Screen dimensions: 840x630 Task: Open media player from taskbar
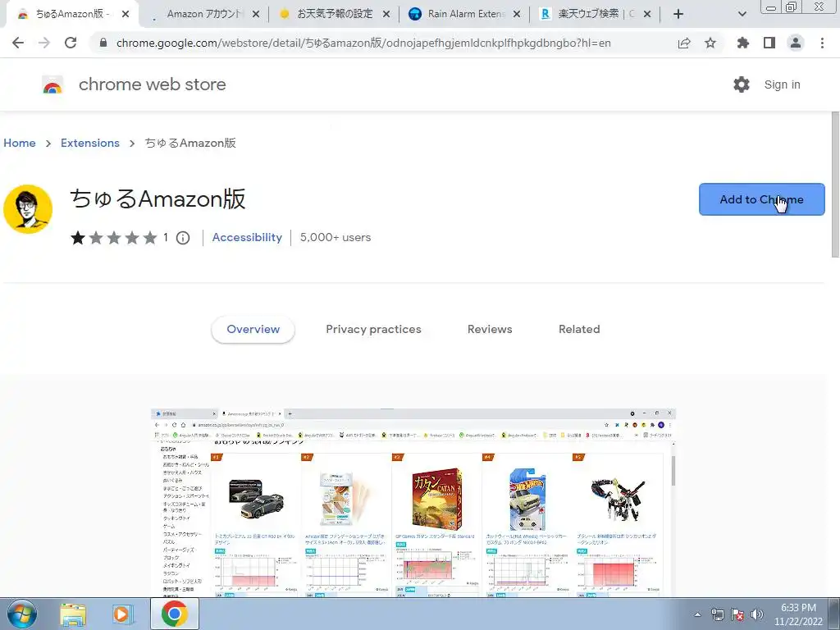[x=121, y=614]
